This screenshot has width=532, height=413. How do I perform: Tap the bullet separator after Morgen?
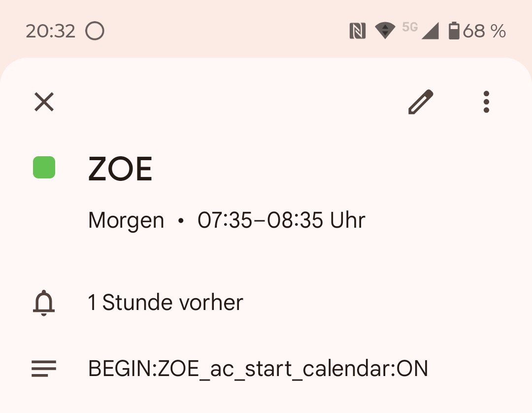[181, 221]
